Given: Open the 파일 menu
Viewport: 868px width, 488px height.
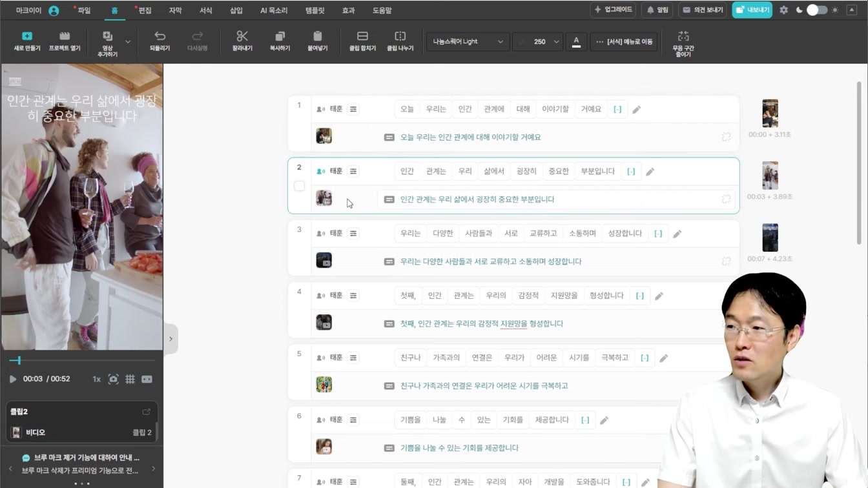Looking at the screenshot, I should (84, 10).
